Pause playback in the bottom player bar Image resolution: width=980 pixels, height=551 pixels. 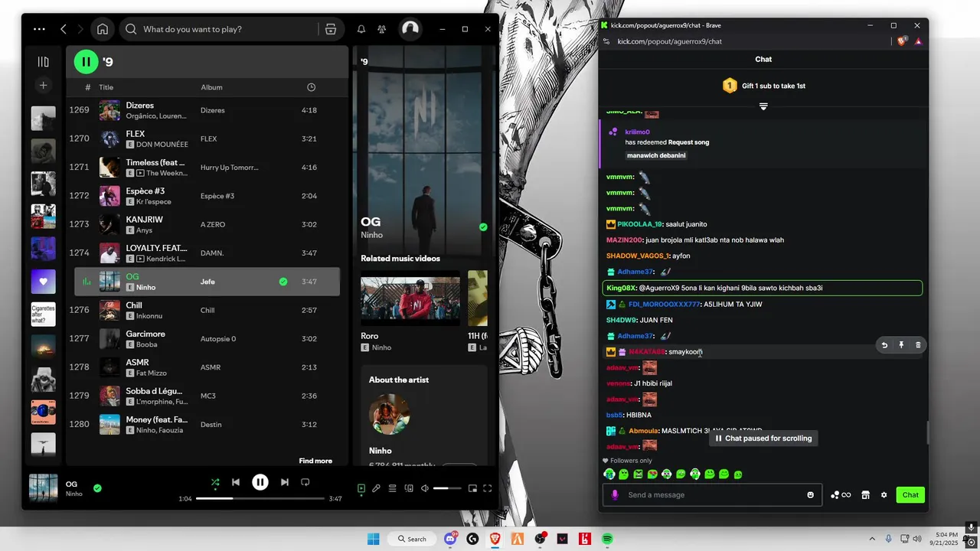pyautogui.click(x=260, y=482)
